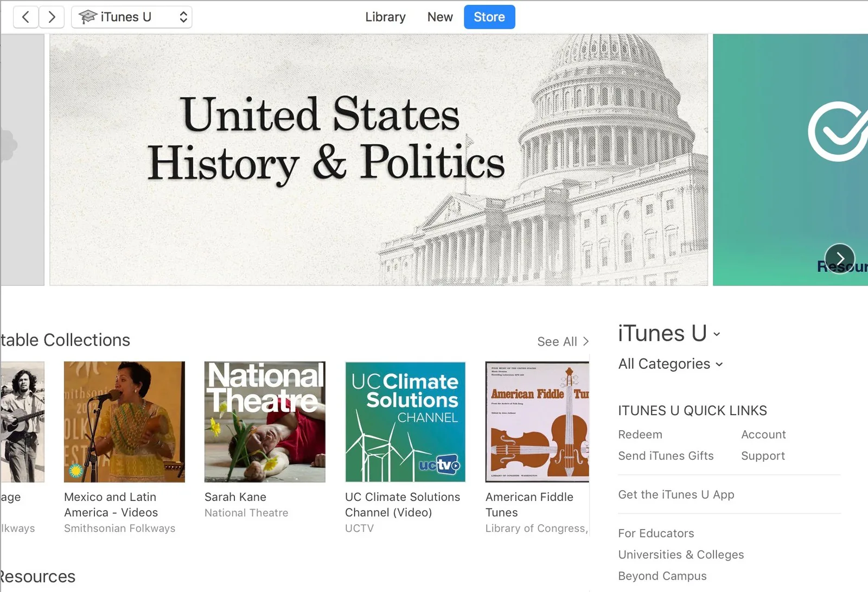
Task: Open the UC Climate Solutions Channel artwork
Action: pyautogui.click(x=405, y=422)
